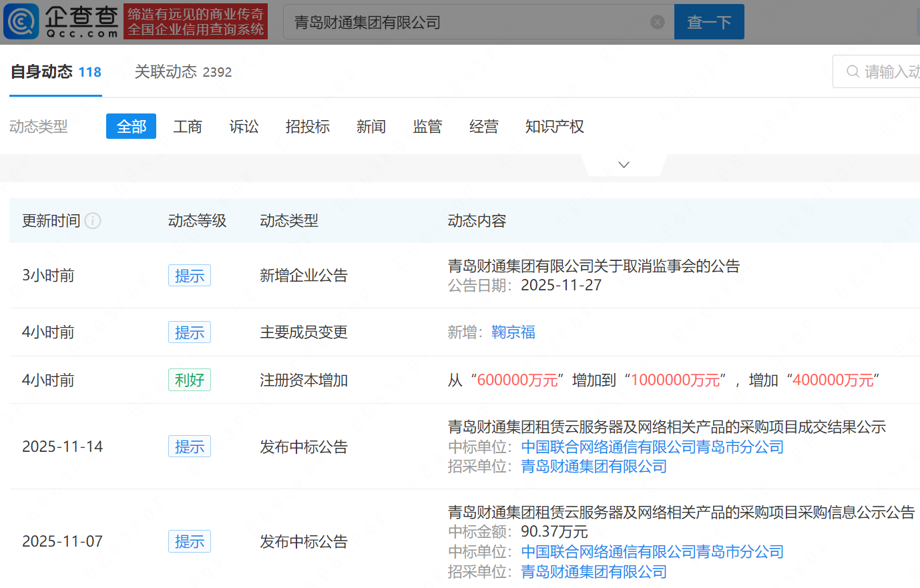
Task: Click the company name search input field
Action: pos(467,22)
